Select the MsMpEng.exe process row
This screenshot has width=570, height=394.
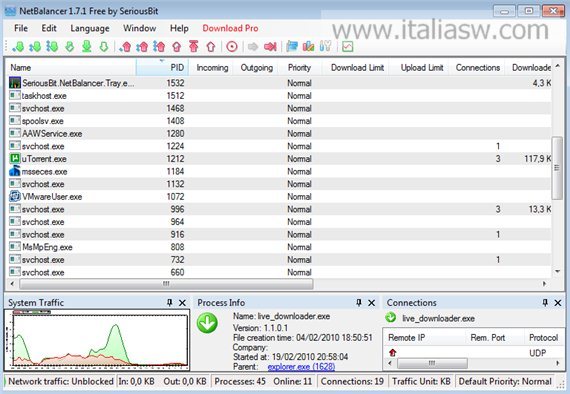click(x=279, y=247)
